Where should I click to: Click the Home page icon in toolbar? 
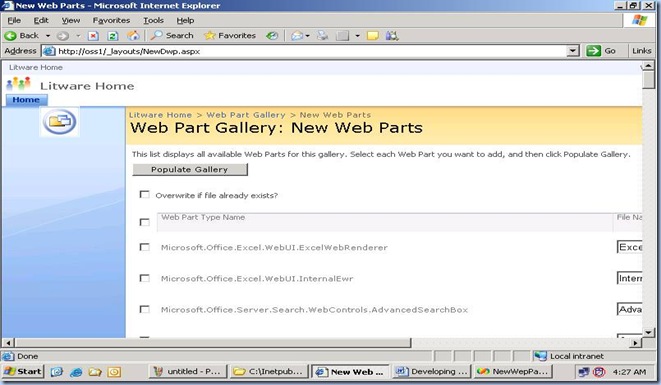click(x=133, y=36)
